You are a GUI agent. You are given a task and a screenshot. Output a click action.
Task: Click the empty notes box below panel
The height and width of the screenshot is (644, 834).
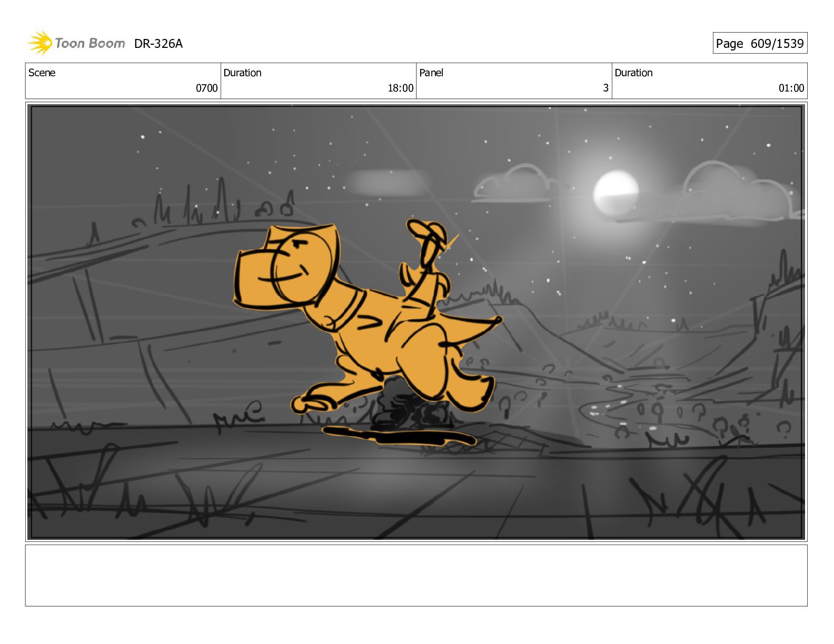pos(416,576)
